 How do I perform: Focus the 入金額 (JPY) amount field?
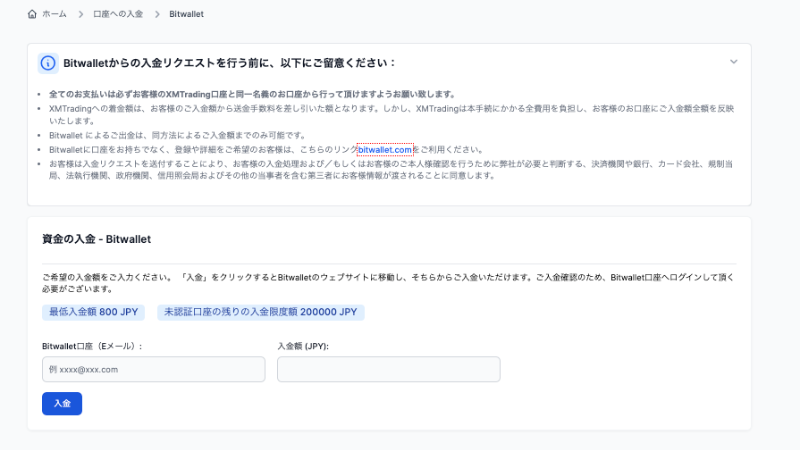(389, 369)
